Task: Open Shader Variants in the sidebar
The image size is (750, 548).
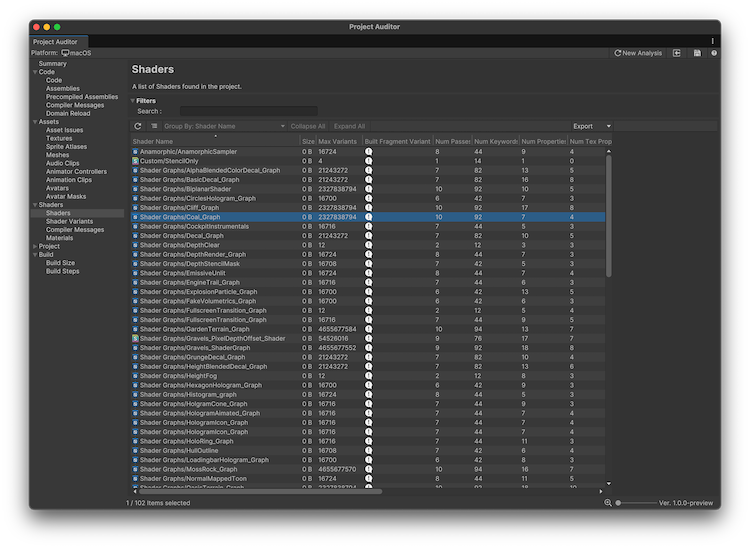Action: pos(69,221)
